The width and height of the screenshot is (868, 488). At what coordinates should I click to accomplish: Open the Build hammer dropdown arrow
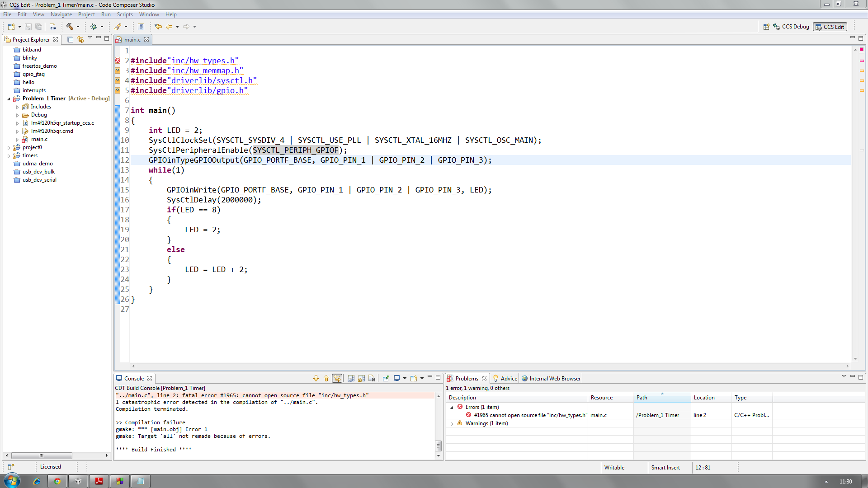tap(78, 27)
